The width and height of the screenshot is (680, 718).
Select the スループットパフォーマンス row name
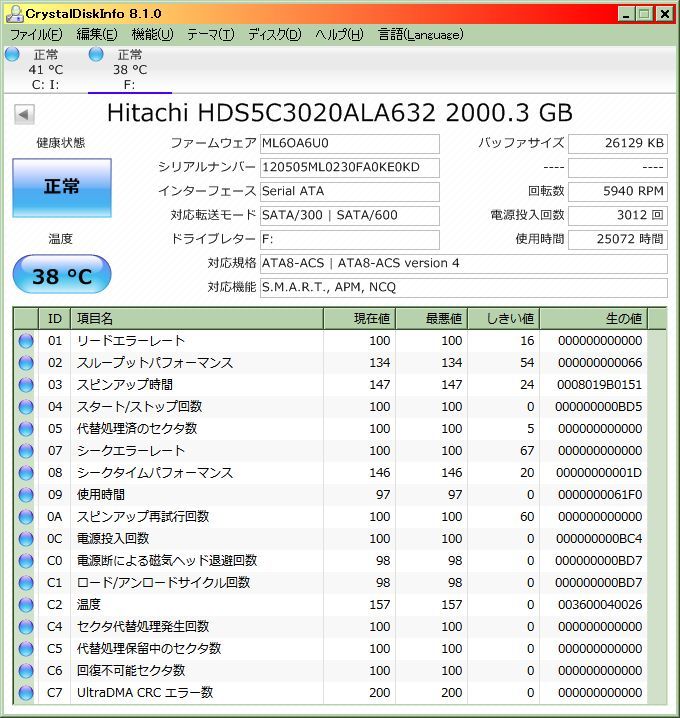(155, 363)
